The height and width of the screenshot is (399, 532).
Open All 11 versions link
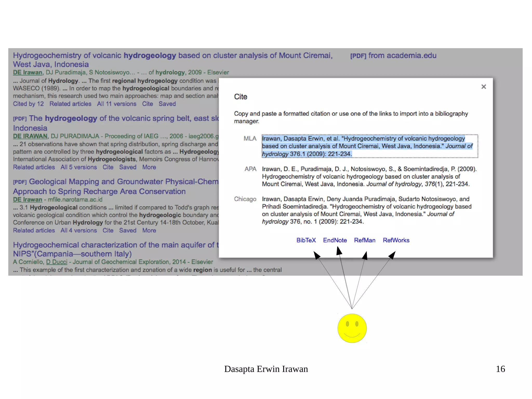coord(117,104)
